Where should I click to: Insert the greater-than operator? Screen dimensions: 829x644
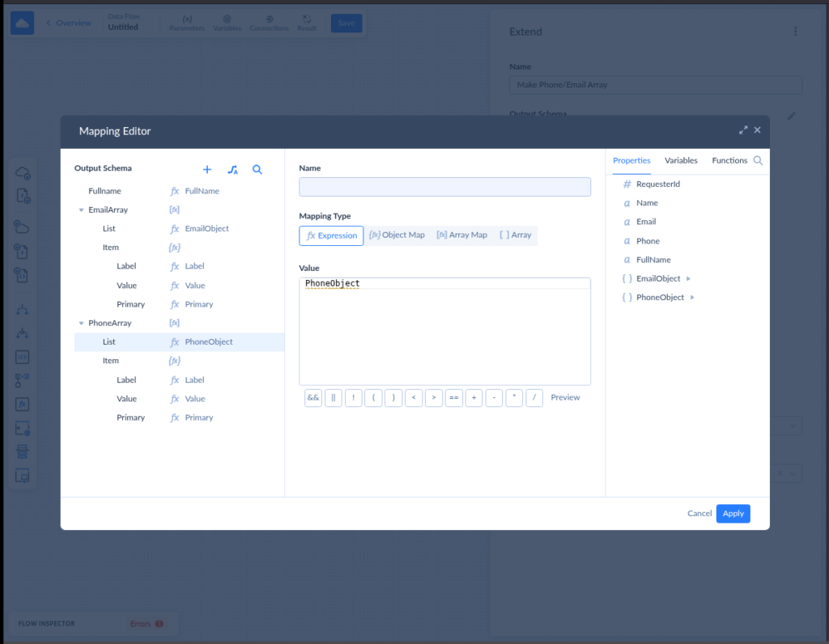click(x=434, y=398)
